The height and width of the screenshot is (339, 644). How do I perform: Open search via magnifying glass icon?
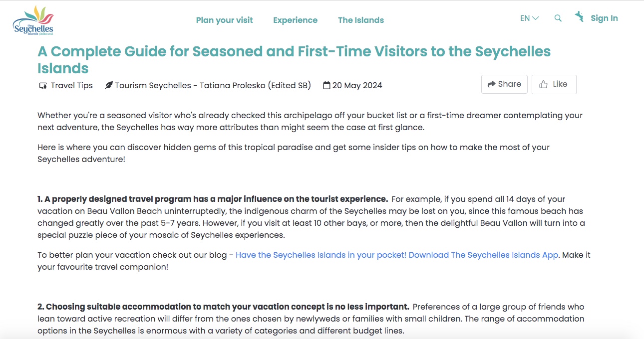click(x=558, y=18)
